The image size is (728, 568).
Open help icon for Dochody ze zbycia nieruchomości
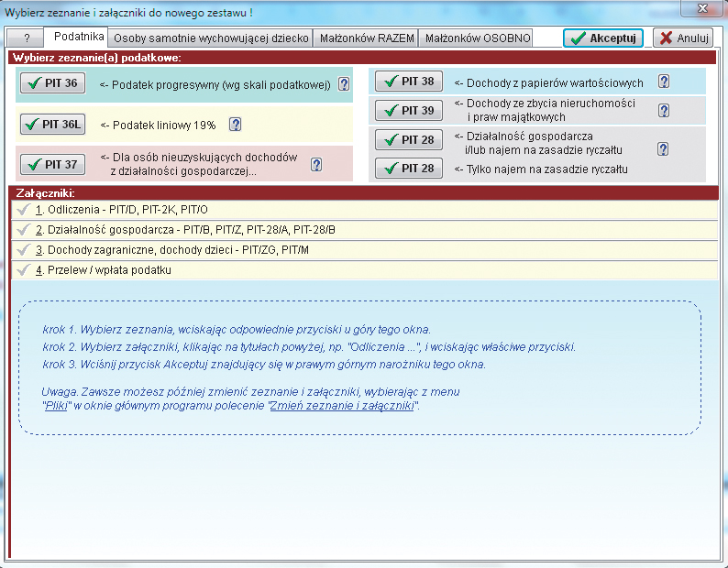click(x=664, y=111)
